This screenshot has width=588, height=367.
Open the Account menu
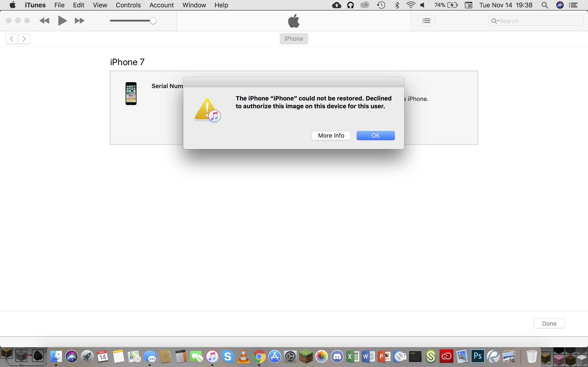coord(161,5)
